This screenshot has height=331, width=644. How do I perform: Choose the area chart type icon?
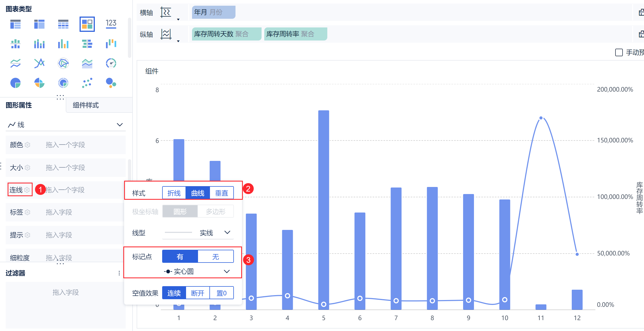click(x=87, y=63)
